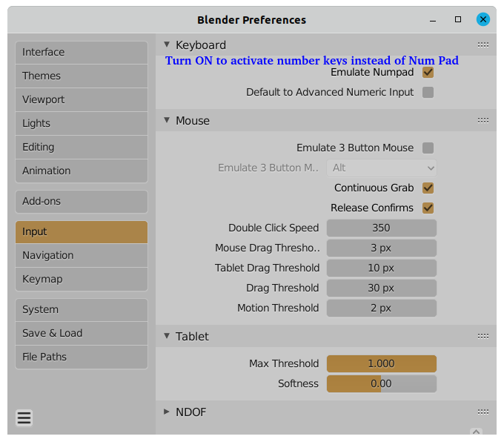
Task: Click the Keyboard panel title
Action: [201, 45]
